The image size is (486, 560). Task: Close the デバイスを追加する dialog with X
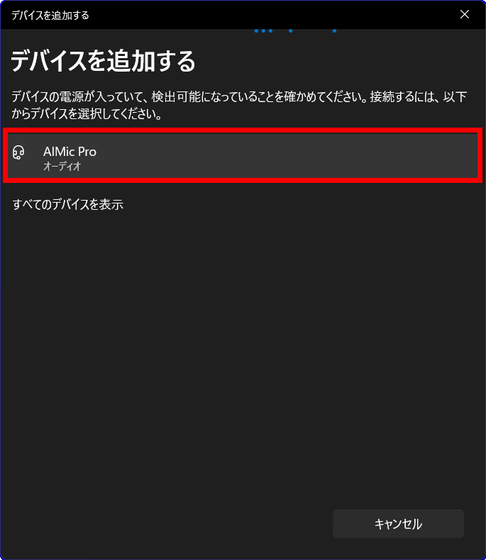coord(464,14)
